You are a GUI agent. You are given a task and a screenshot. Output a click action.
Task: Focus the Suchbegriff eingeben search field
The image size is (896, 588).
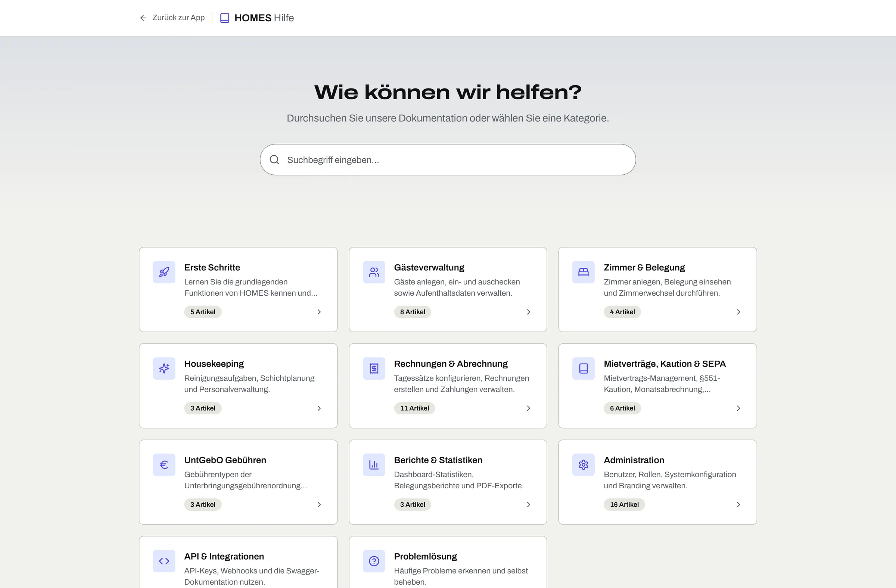tap(448, 160)
